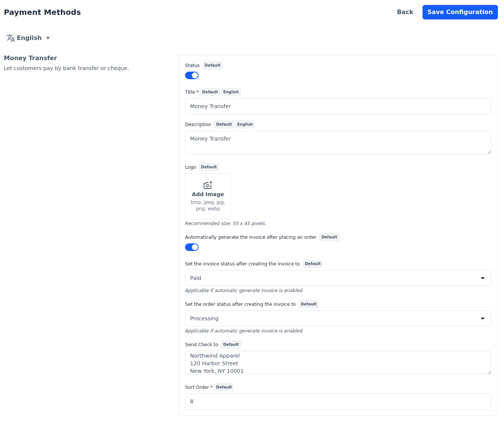Click the Default badge next to Send Check to
This screenshot has width=504, height=422.
click(231, 345)
